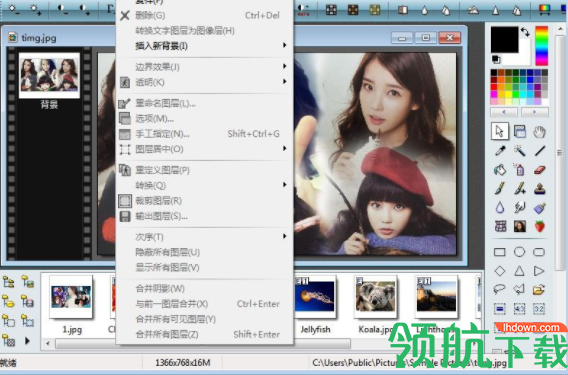
Task: Choose the rounded rectangle selection shape
Action: (x=539, y=252)
